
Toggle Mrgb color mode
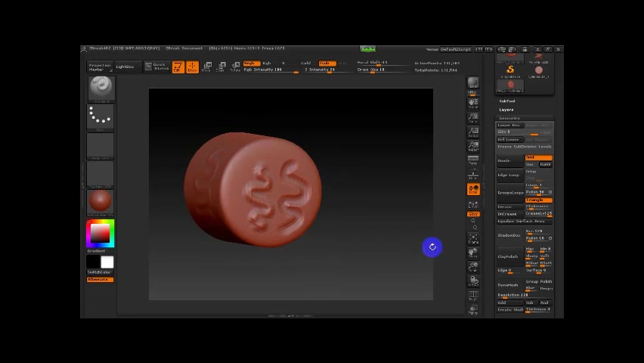pos(251,64)
